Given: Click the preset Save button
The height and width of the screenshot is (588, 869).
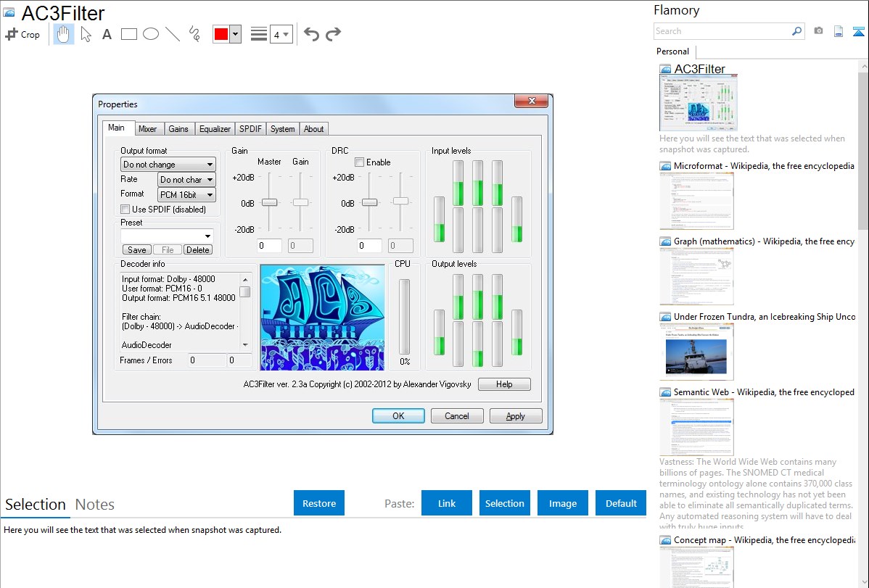Looking at the screenshot, I should [137, 250].
